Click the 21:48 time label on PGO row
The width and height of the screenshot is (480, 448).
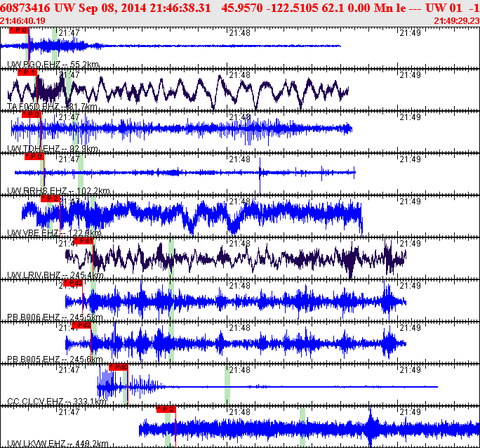point(240,33)
